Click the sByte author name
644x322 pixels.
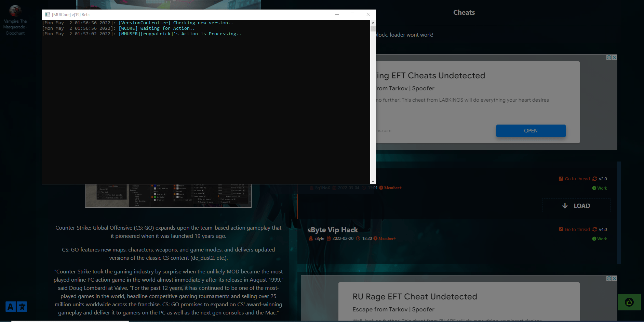tap(319, 239)
